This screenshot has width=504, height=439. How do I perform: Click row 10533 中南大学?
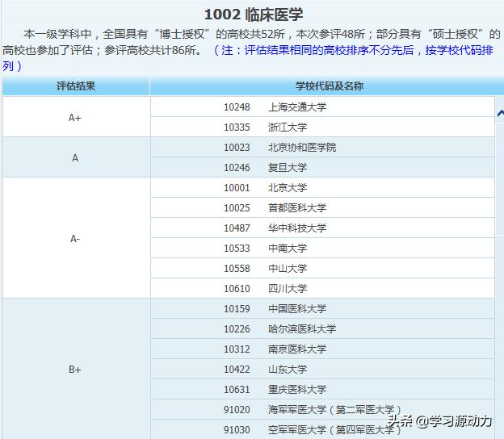click(x=322, y=249)
